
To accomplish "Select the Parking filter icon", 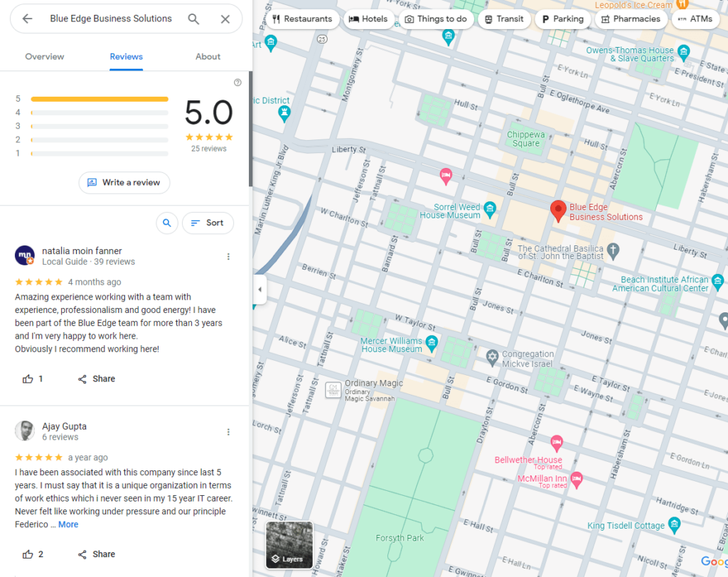I will tap(544, 19).
